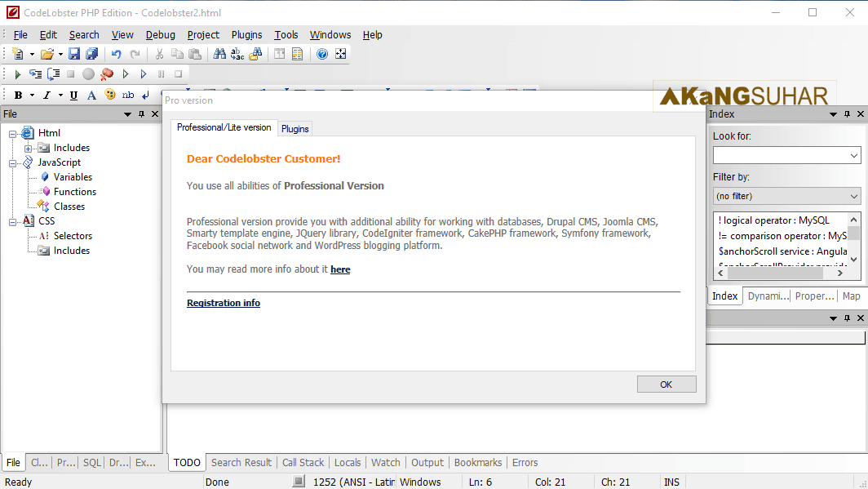Click the line break return-arrow icon
Viewport: 868px width, 489px height.
145,96
